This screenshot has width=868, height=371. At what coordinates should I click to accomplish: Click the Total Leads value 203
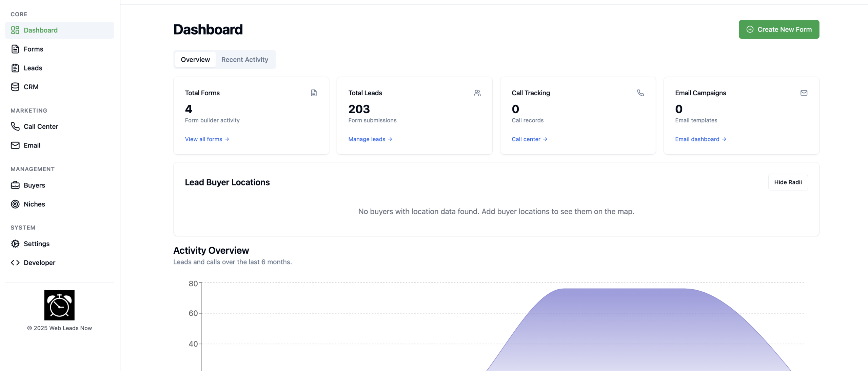tap(359, 109)
